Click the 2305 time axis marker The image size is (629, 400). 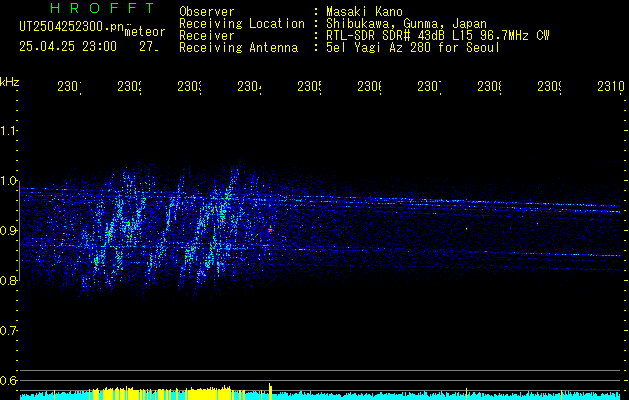pos(309,87)
